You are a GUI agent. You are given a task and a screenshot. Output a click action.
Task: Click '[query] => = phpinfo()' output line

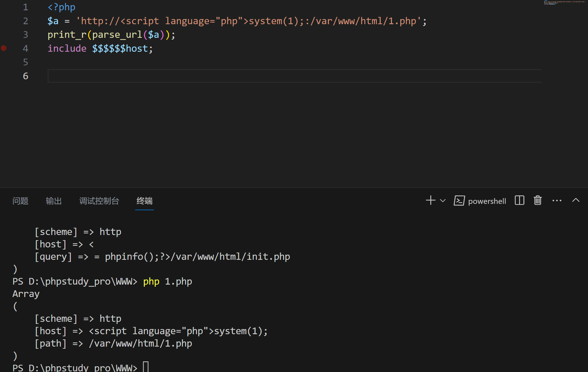162,257
